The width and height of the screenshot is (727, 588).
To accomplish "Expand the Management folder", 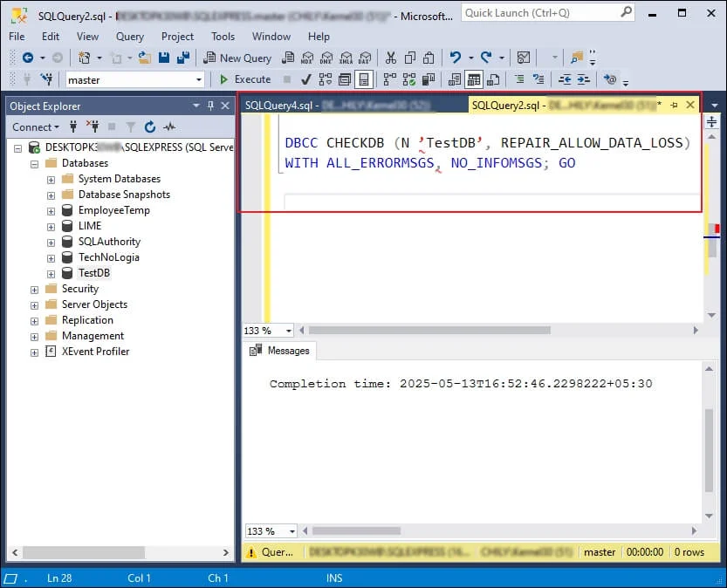I will [34, 337].
